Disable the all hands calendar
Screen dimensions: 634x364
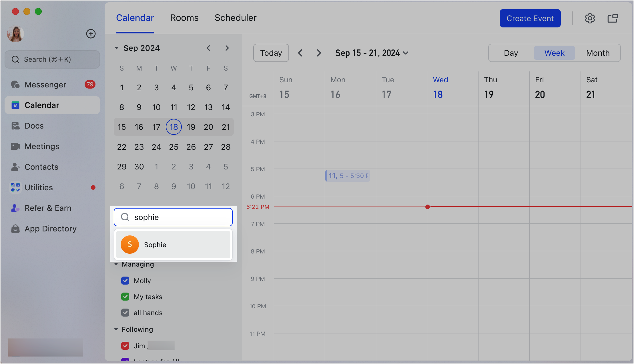click(x=125, y=313)
